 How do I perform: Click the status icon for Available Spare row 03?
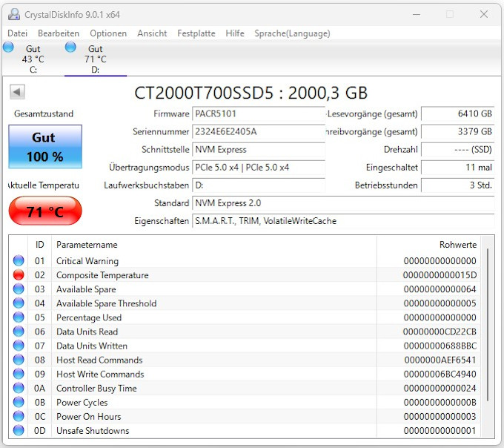click(x=19, y=289)
